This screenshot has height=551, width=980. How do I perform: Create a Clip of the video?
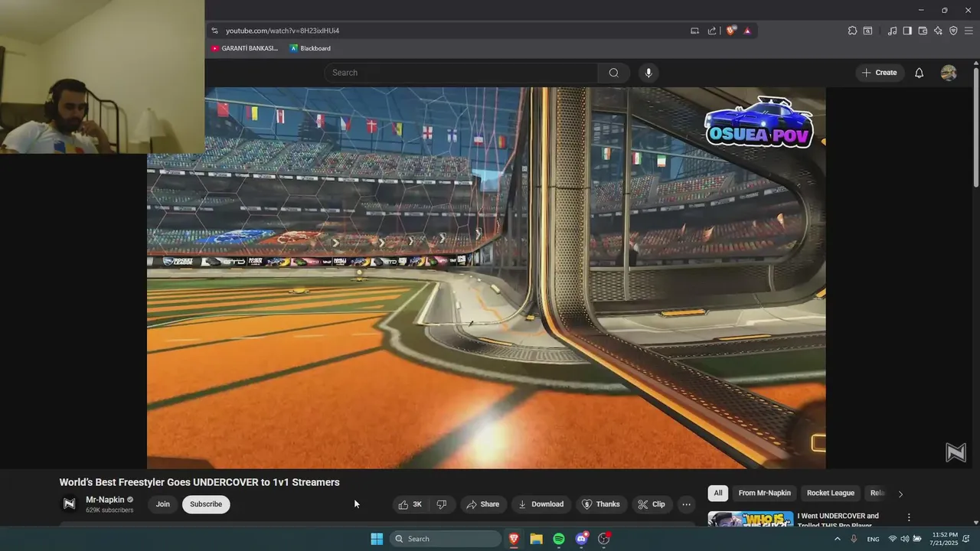pos(652,504)
